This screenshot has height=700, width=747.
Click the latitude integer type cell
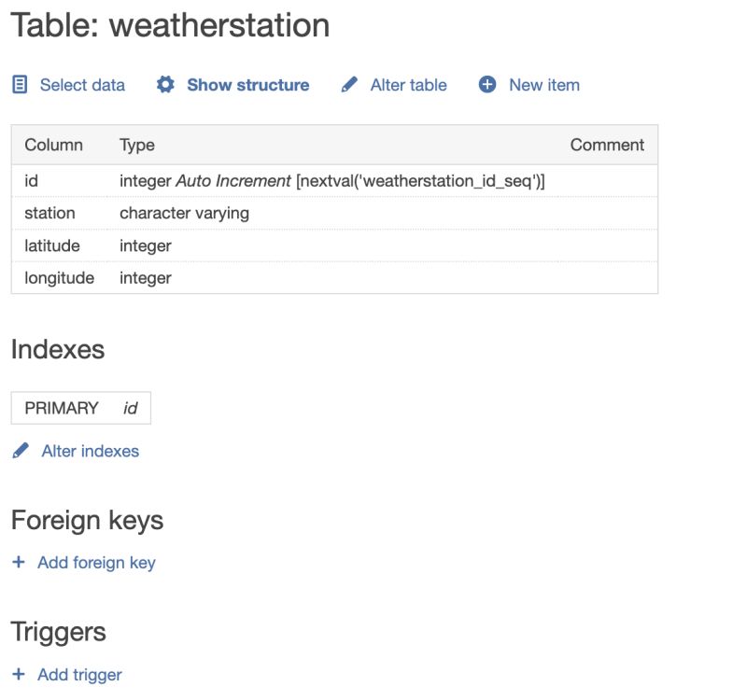145,245
